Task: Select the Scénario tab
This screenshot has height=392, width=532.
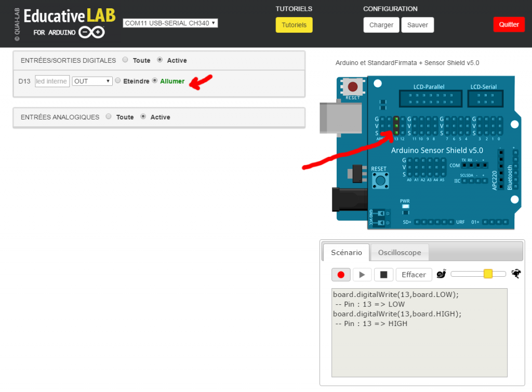Action: [345, 252]
